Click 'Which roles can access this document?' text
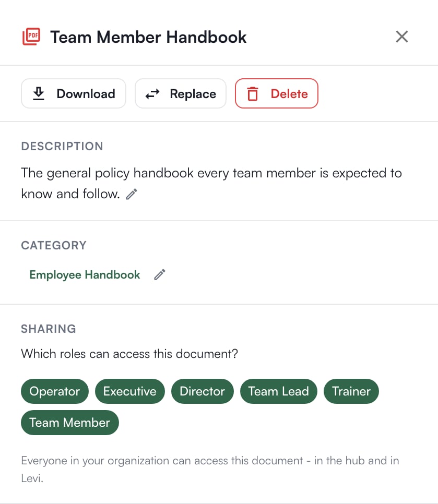This screenshot has height=504, width=438. point(129,354)
